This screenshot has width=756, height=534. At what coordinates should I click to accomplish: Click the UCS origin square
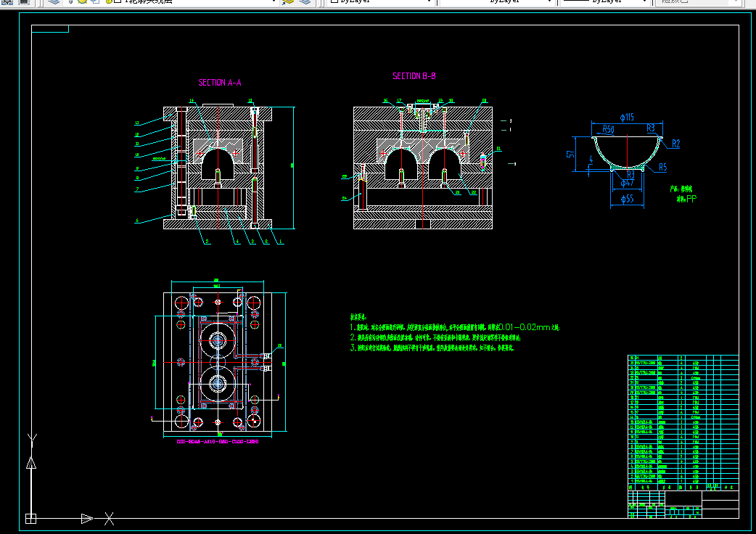[31, 519]
